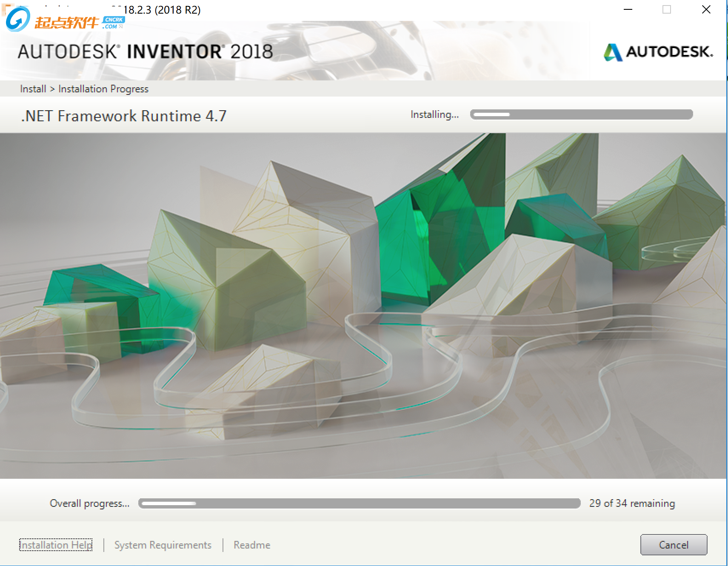
Task: Click the '.NET Framework Runtime 4.7' heading
Action: [124, 116]
